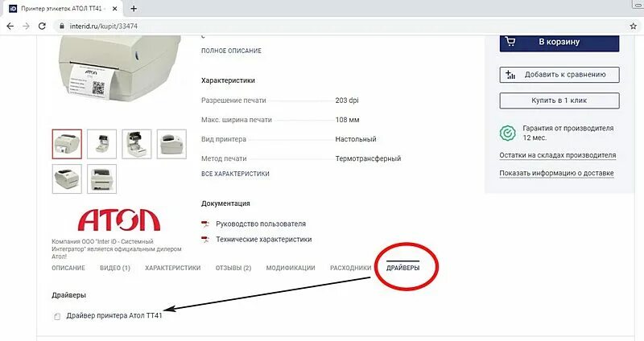Viewport: 644px width, 341px height.
Task: Select the first thumbnail in the bottom row
Action: point(67,179)
